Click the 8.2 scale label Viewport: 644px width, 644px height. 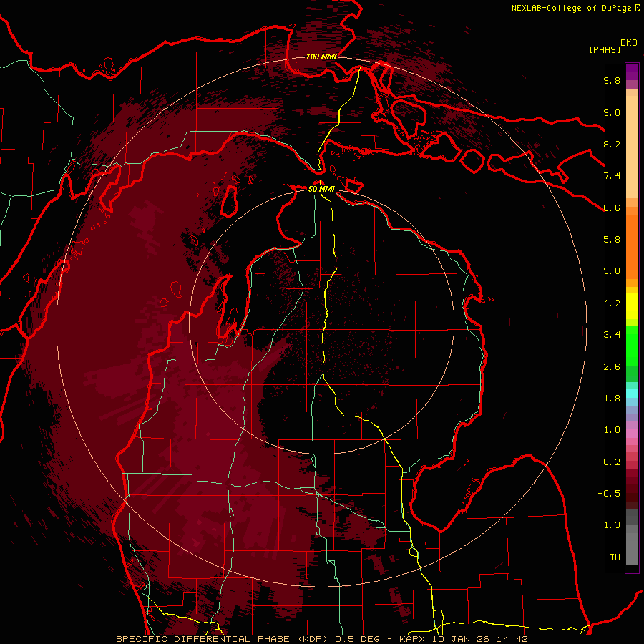pos(612,144)
